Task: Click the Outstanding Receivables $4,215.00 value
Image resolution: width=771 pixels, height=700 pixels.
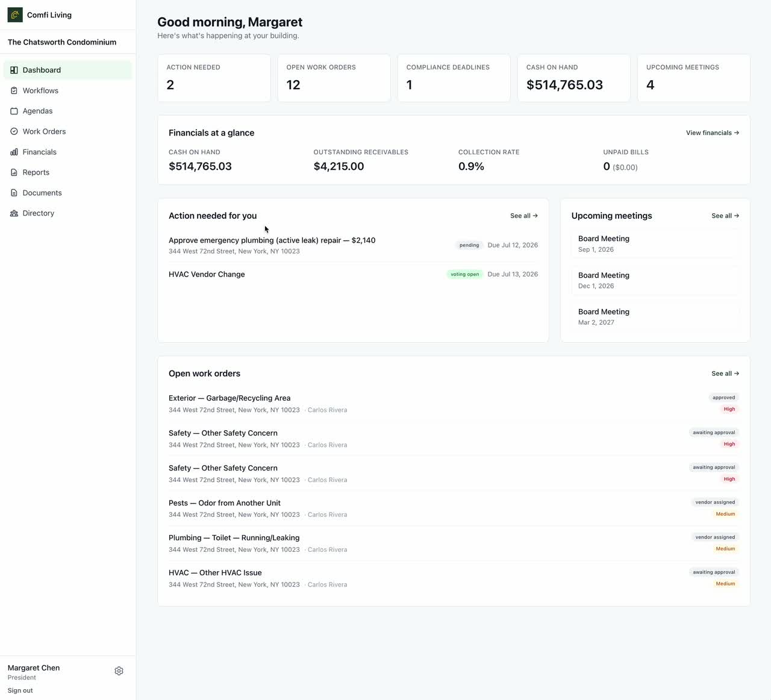Action: [x=339, y=166]
